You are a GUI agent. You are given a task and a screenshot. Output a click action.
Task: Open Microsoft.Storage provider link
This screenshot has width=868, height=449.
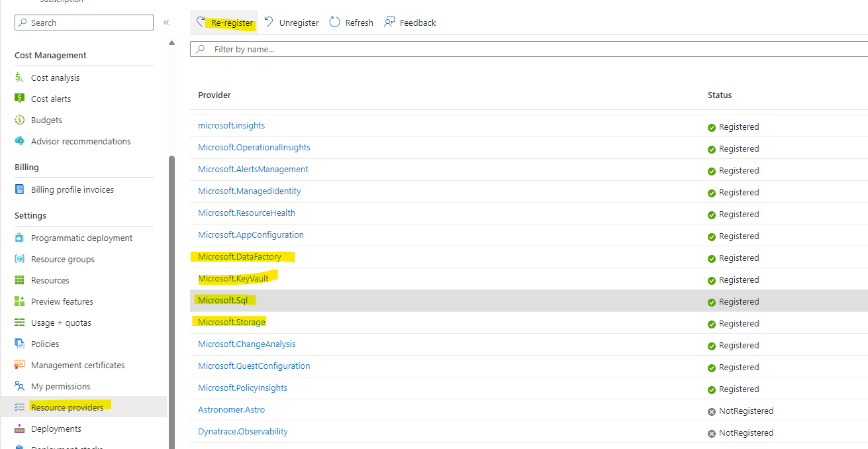click(232, 322)
